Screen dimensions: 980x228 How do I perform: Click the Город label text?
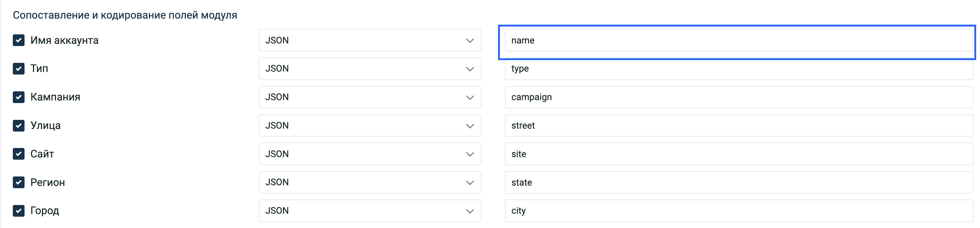tap(45, 211)
